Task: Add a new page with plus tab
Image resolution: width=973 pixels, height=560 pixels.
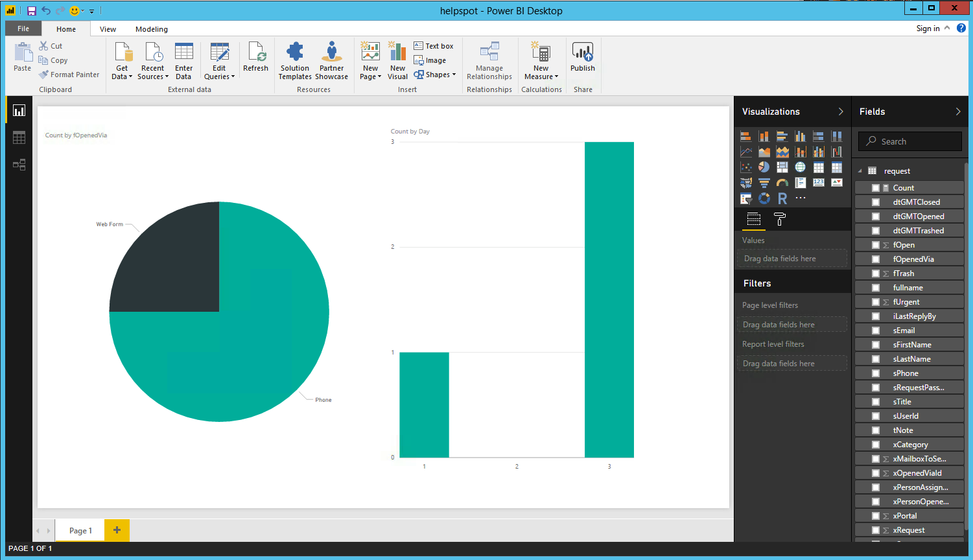Action: 117,530
